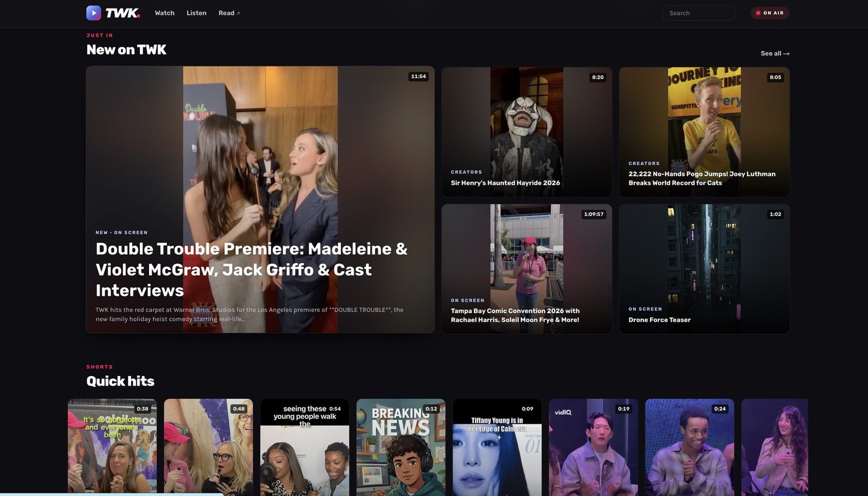Image resolution: width=868 pixels, height=496 pixels.
Task: Click the ON SCREEN tag on Drone Force card
Action: (645, 309)
